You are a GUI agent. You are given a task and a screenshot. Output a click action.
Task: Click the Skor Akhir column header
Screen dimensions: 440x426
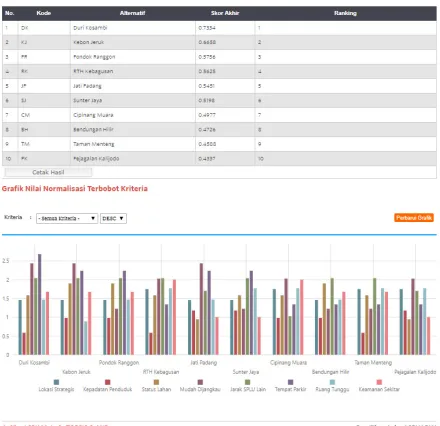225,13
